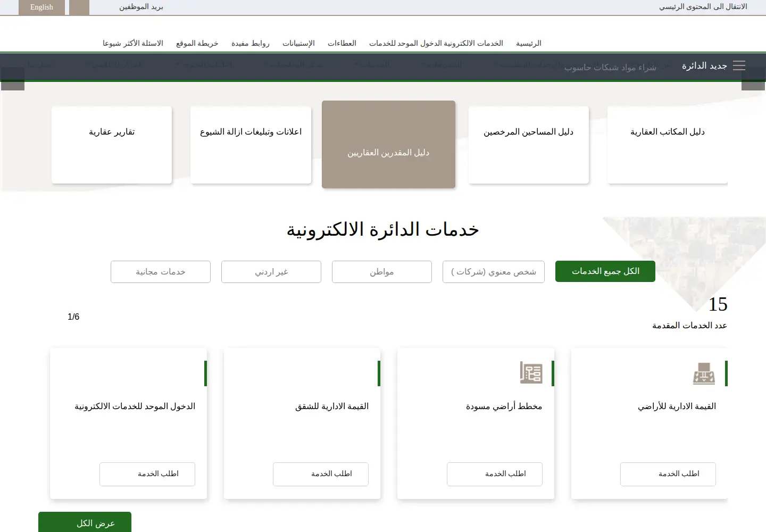Open الاسئلة الأكثر شيوعا menu item
The width and height of the screenshot is (766, 532).
pos(133,43)
